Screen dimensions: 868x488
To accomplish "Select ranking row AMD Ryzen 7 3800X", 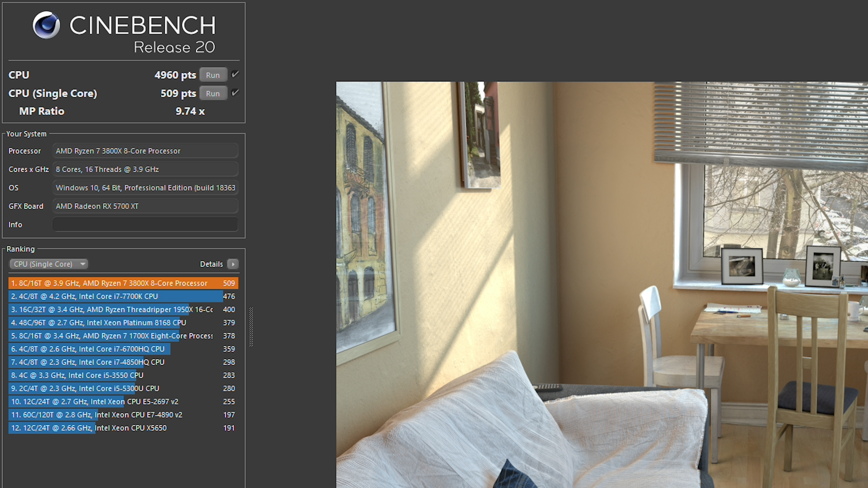I will click(x=123, y=283).
